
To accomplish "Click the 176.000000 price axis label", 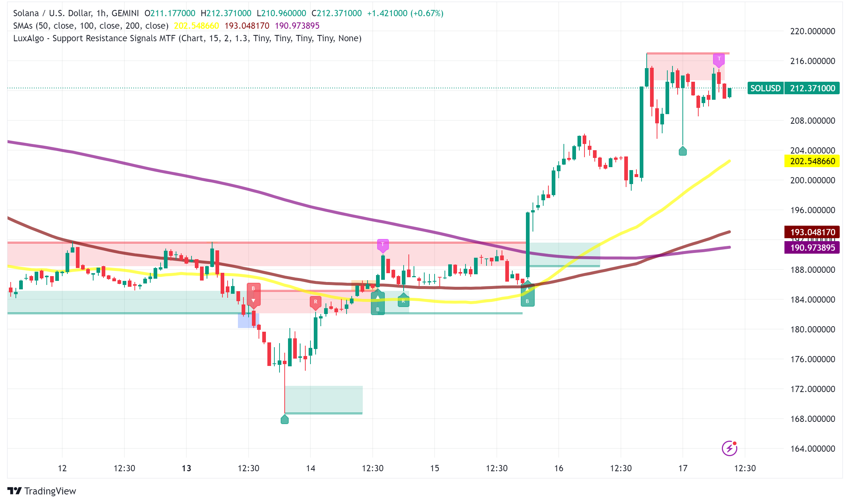I will point(812,359).
